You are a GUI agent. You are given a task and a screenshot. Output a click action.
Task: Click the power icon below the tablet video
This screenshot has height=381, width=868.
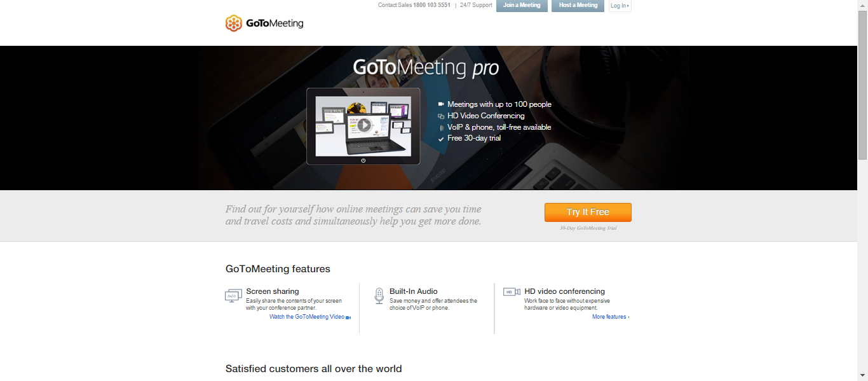point(363,160)
